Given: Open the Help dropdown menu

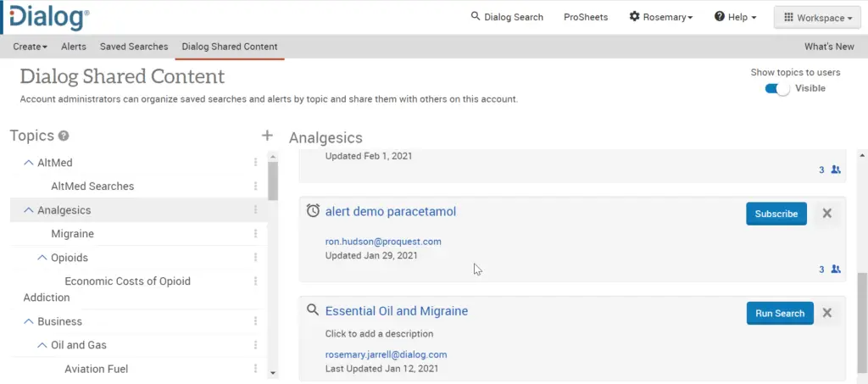Looking at the screenshot, I should [735, 17].
